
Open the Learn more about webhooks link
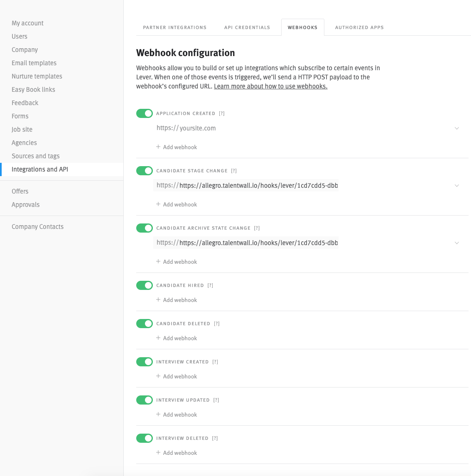[x=270, y=86]
